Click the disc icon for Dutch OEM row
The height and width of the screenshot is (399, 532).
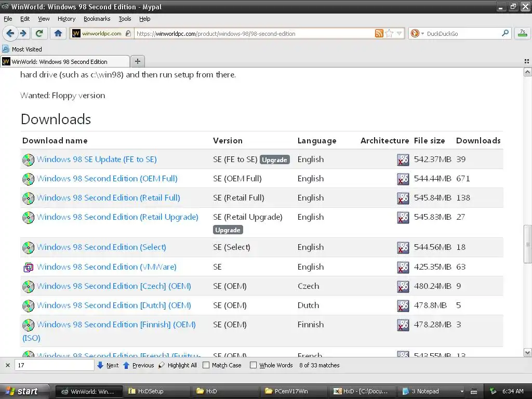pyautogui.click(x=28, y=306)
